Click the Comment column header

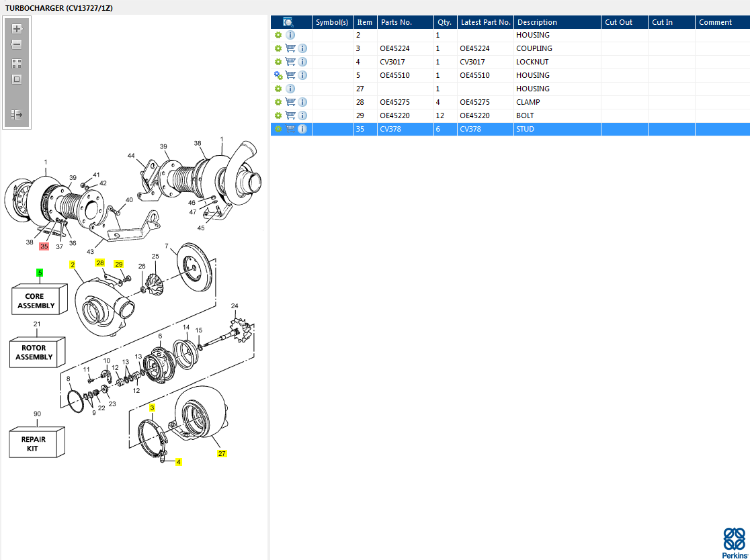click(x=722, y=22)
